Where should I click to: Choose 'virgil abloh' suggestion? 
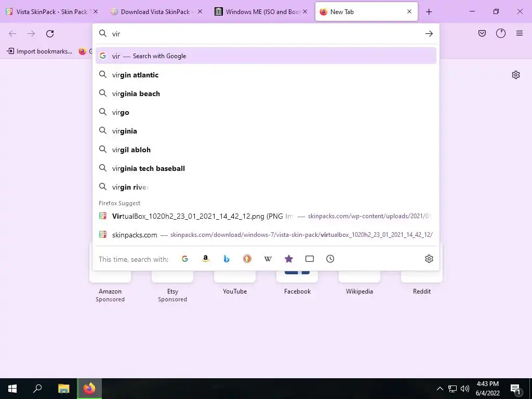(266, 150)
